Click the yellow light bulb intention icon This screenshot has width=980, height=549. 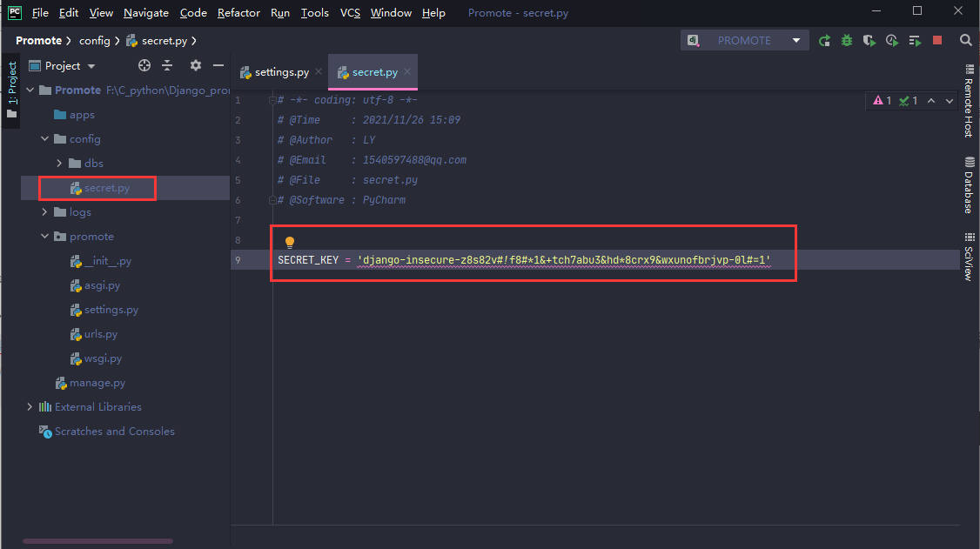tap(289, 243)
